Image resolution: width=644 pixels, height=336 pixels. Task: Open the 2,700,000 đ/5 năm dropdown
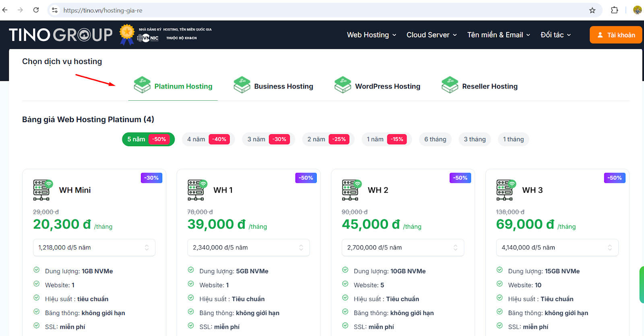click(x=403, y=248)
